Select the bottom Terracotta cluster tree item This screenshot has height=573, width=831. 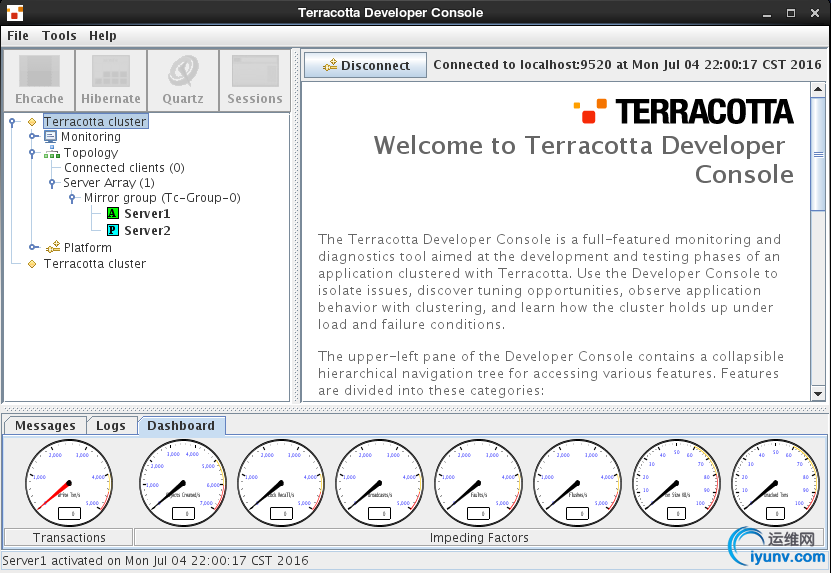(x=94, y=263)
